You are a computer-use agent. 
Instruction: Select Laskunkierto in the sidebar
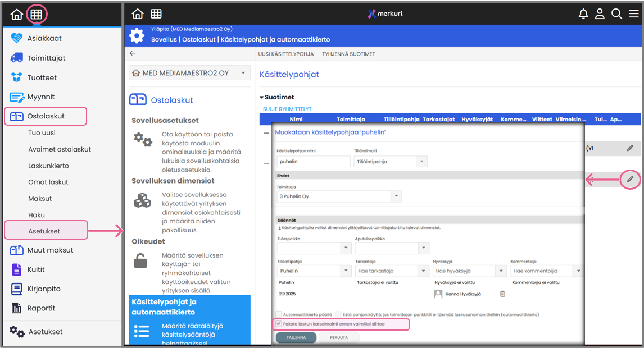coord(48,166)
